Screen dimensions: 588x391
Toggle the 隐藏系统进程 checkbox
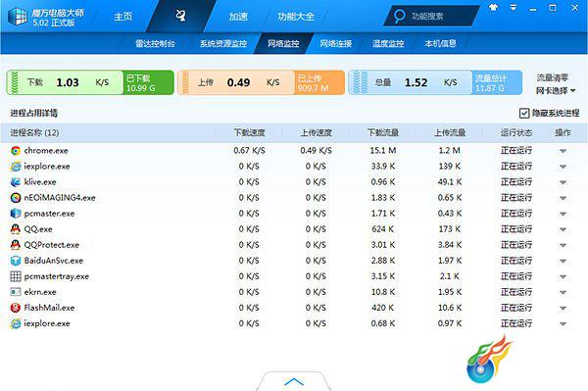[x=524, y=113]
